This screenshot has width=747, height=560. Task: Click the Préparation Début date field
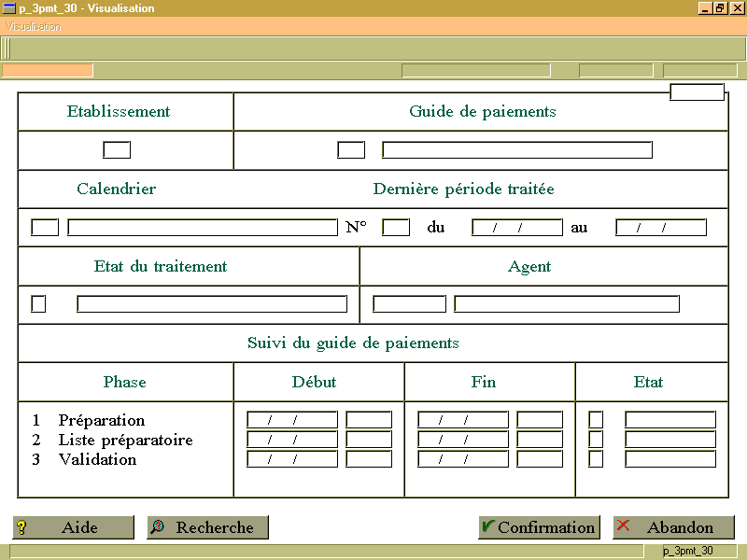[292, 419]
